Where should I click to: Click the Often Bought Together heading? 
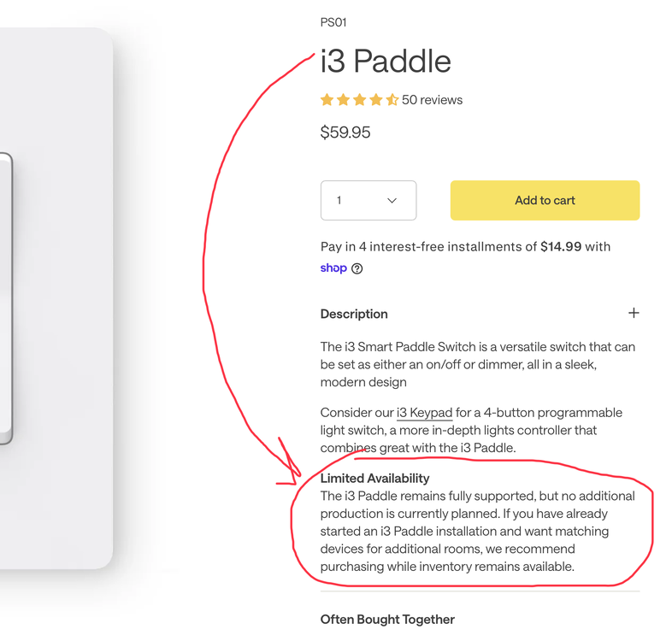[x=387, y=619]
